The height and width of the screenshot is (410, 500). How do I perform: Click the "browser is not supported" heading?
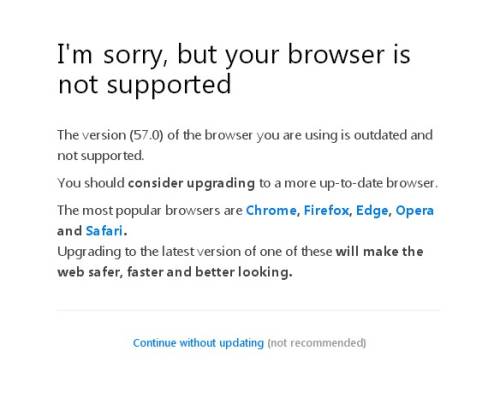click(234, 69)
